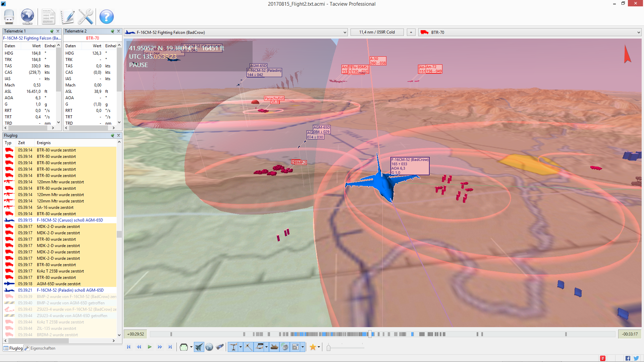Click the timeline position marker
This screenshot has height=362, width=644.
pyautogui.click(x=370, y=334)
